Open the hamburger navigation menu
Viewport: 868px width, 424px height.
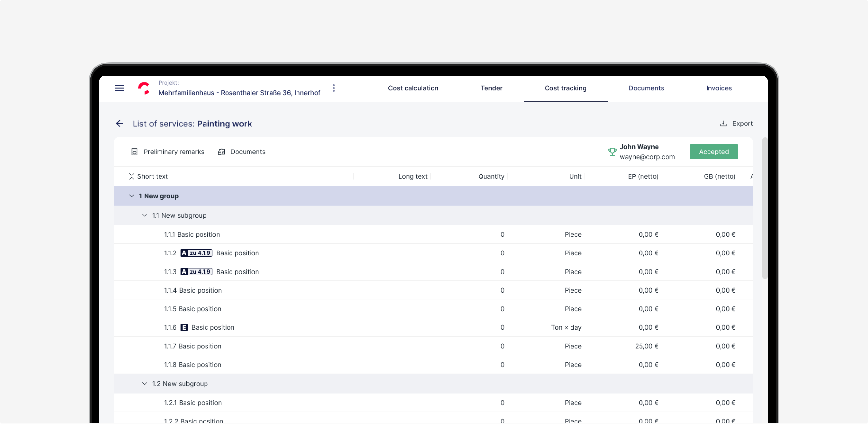119,88
